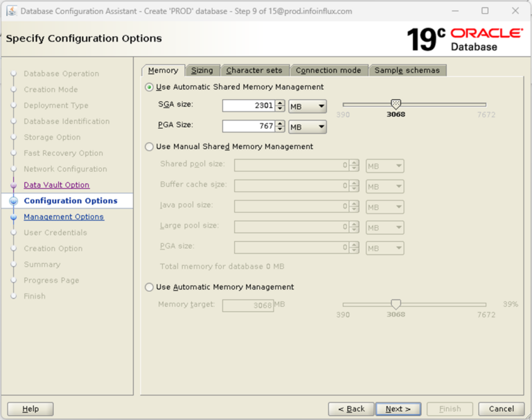This screenshot has width=532, height=420.
Task: Open the Character sets tab
Action: tap(254, 70)
